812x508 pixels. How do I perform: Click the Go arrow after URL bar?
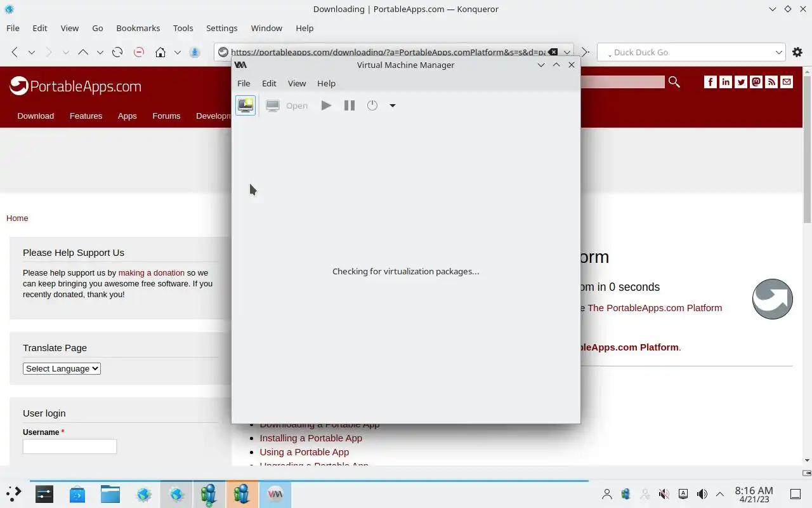click(x=586, y=52)
